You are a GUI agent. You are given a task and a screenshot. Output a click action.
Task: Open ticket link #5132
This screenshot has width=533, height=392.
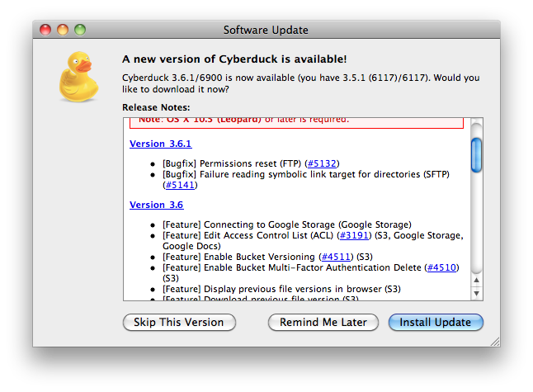[322, 163]
